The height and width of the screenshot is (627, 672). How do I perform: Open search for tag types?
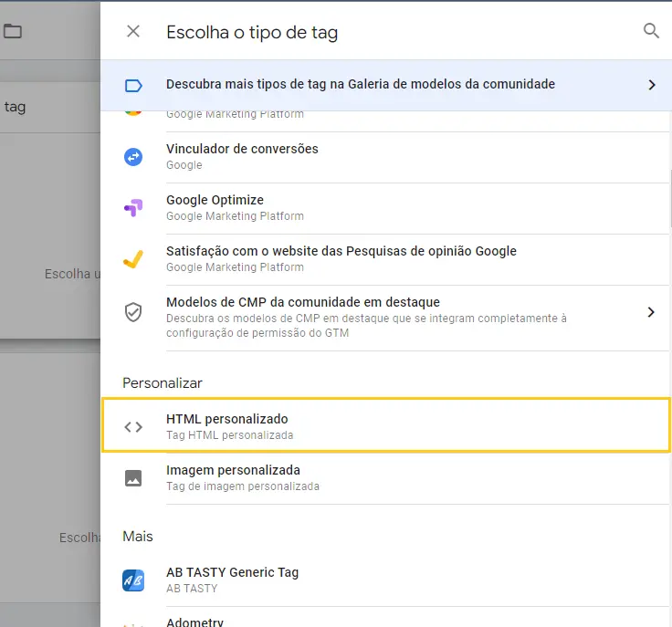coord(651,31)
